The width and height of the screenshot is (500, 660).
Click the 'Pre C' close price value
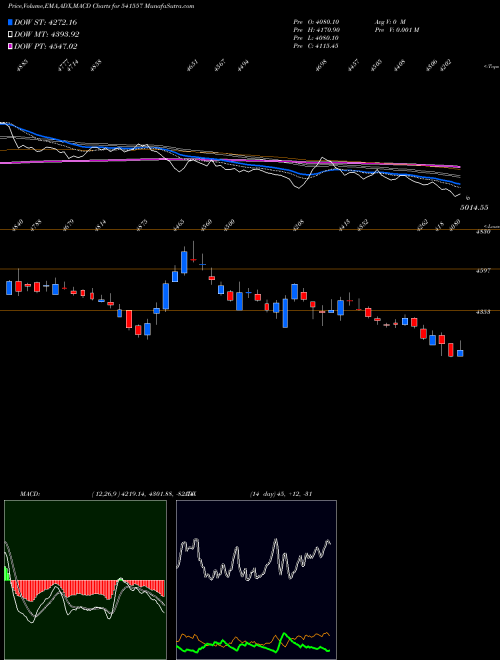316,46
